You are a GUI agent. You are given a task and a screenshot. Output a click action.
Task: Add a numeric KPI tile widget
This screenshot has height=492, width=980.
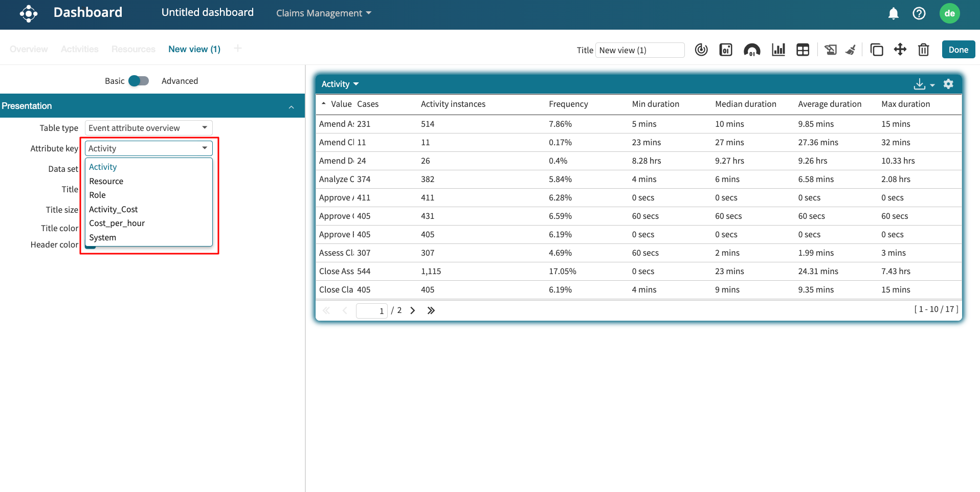pyautogui.click(x=726, y=50)
